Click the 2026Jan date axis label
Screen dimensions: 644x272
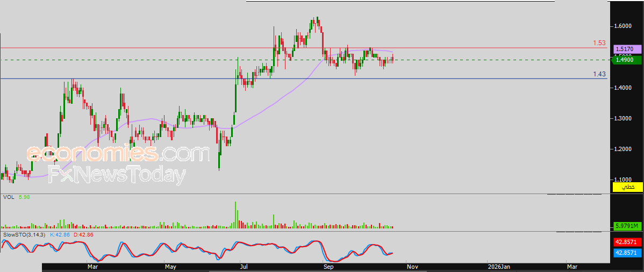[x=499, y=267]
